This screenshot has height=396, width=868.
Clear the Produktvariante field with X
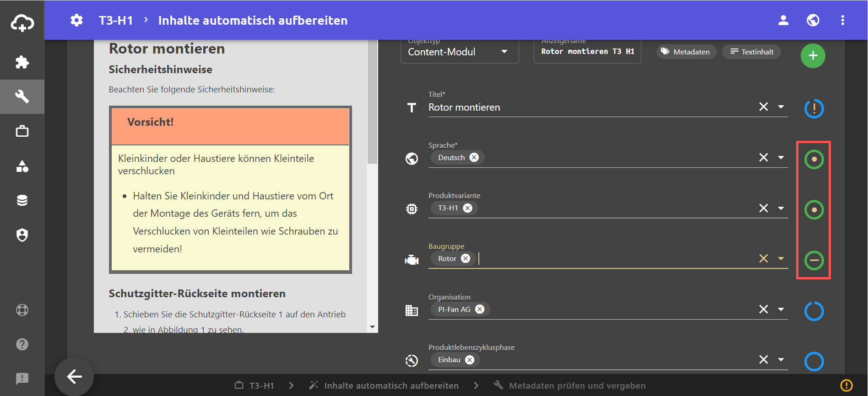pos(764,208)
